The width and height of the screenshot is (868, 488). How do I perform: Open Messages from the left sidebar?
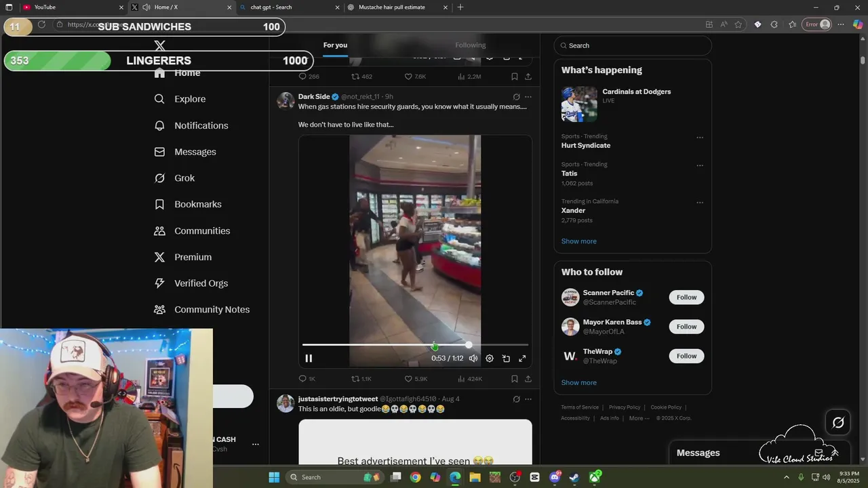185,152
